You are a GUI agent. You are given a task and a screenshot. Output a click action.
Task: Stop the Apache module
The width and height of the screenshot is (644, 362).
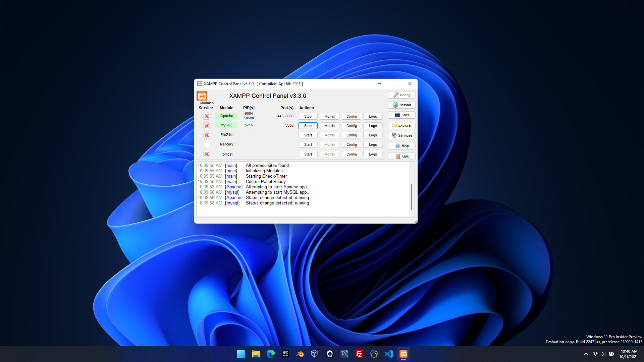pos(308,116)
